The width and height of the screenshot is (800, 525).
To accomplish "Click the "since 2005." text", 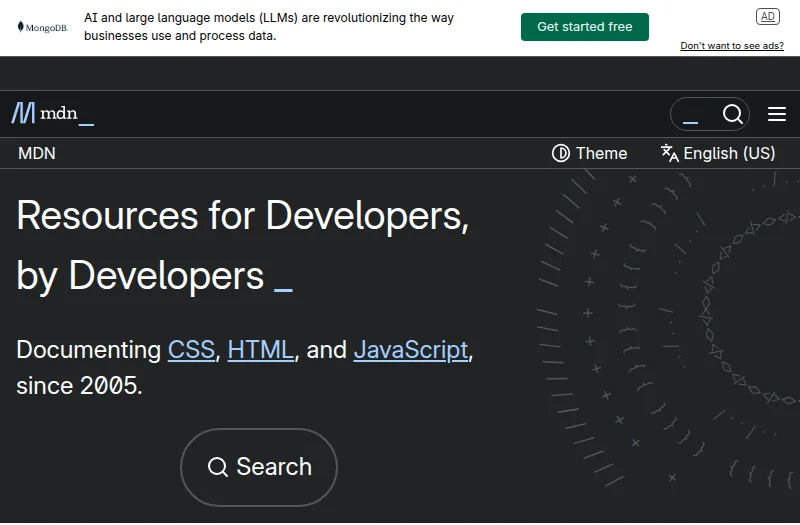I will coord(80,386).
